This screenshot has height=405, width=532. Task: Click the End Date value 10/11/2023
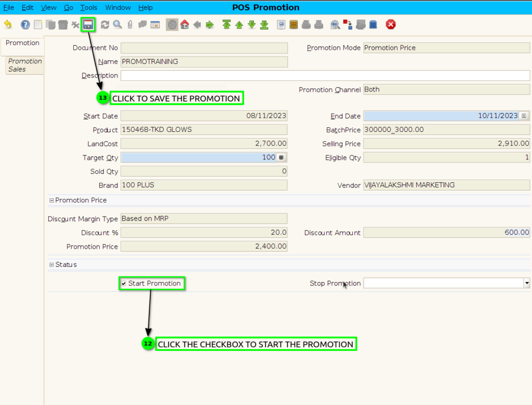pos(498,116)
